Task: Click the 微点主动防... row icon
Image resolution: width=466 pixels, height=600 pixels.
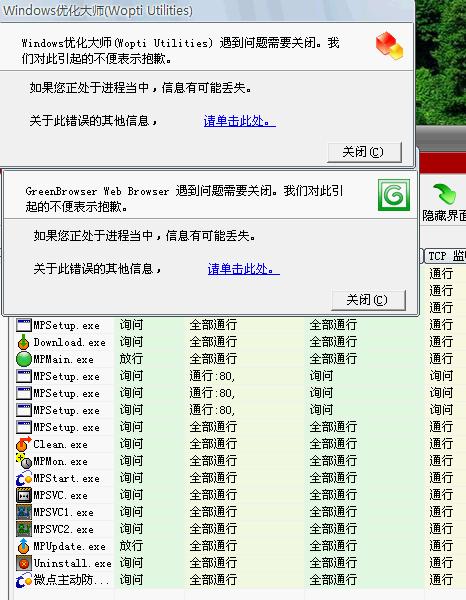Action: click(x=23, y=580)
